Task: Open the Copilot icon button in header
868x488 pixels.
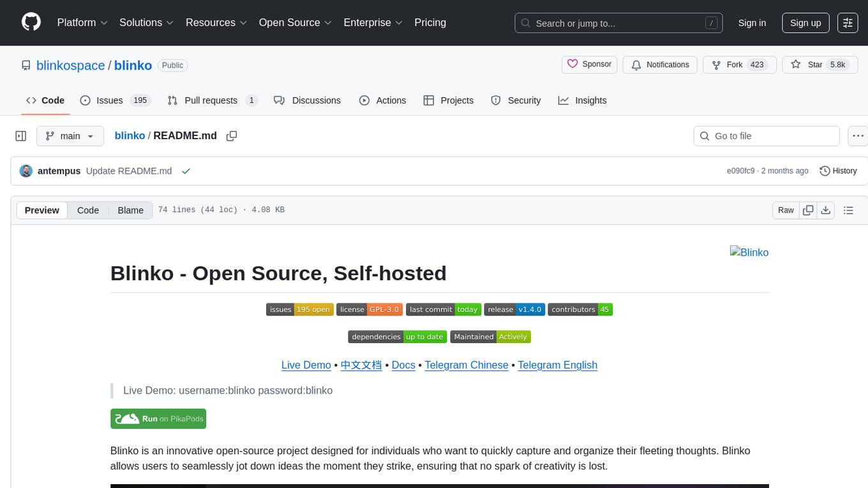Action: coord(848,23)
